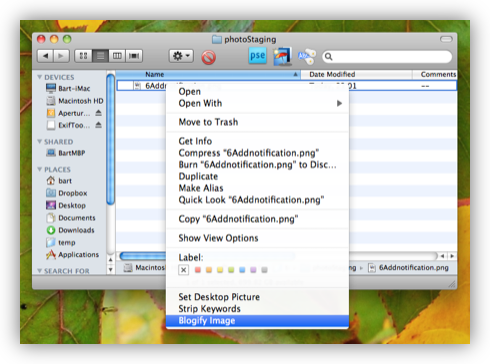
Task: Select the ExifToo... volume in sidebar
Action: coord(68,125)
